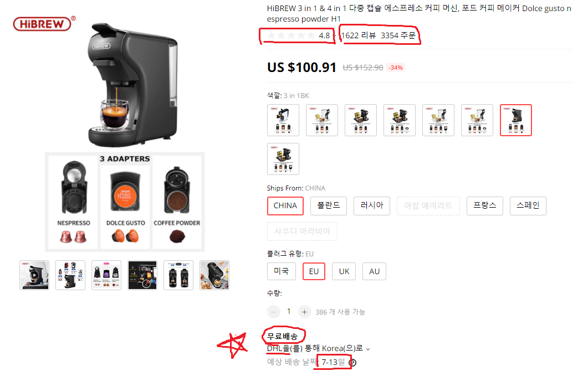Expand the DHL shipping method dropdown
This screenshot has width=588, height=371.
coord(368,349)
